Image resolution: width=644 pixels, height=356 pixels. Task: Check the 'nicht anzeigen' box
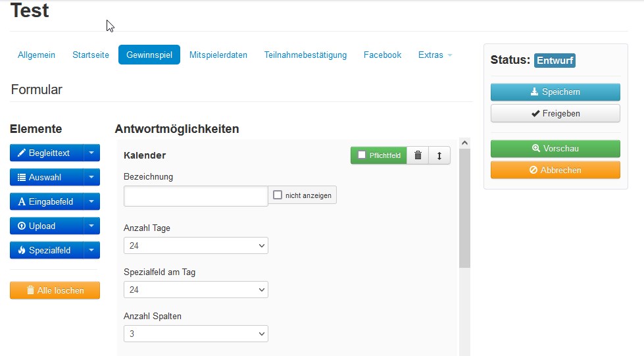278,195
